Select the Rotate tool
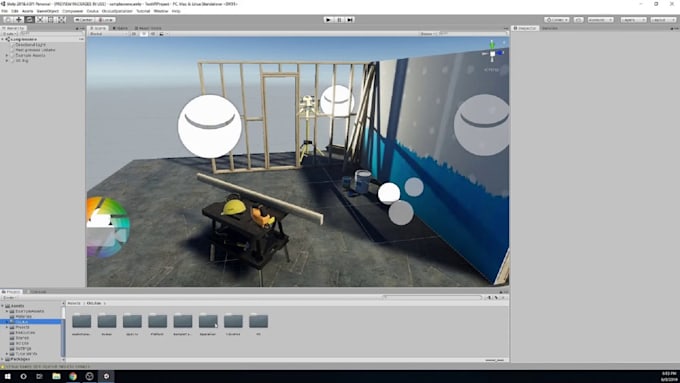Image resolution: width=680 pixels, height=383 pixels. click(29, 20)
